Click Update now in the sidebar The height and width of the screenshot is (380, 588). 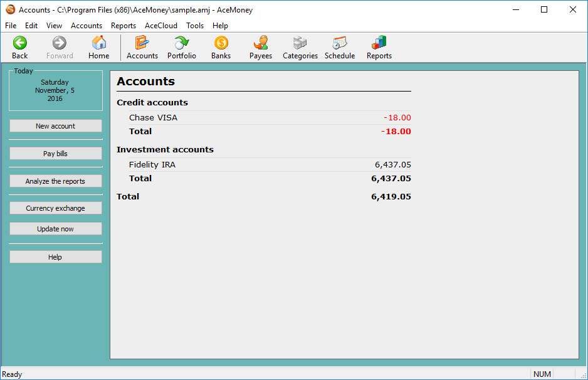click(55, 228)
